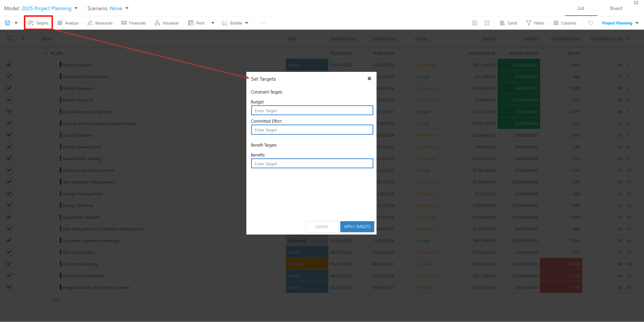Open the Resources tool
Image resolution: width=644 pixels, height=322 pixels.
(x=100, y=23)
